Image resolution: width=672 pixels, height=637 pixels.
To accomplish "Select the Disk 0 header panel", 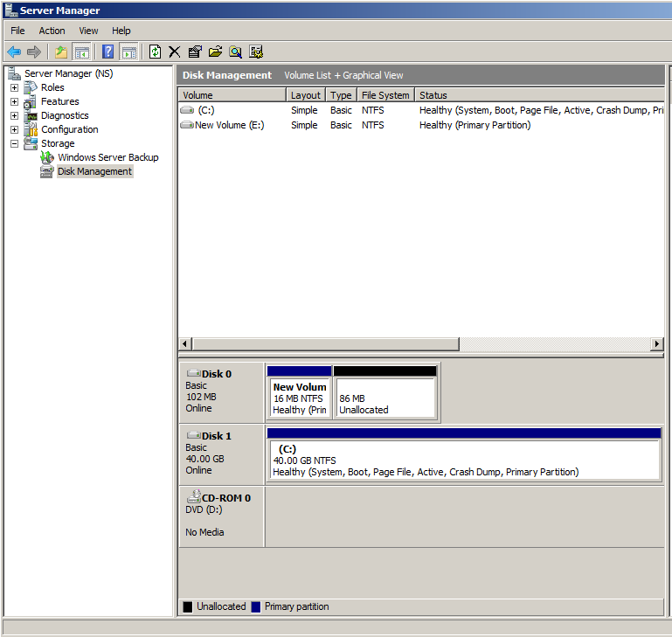I will pyautogui.click(x=222, y=392).
